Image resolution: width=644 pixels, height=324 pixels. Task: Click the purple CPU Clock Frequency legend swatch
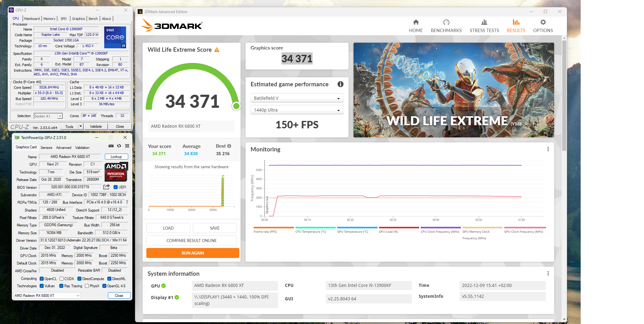pyautogui.click(x=441, y=227)
